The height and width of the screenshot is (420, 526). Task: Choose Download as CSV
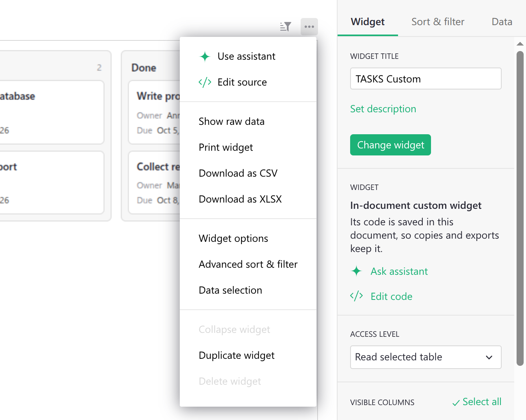[248, 173]
